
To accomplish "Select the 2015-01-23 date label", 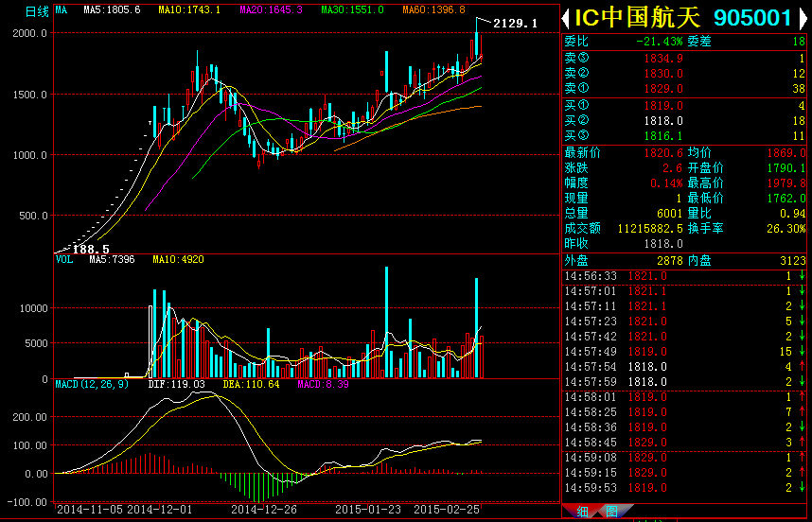I will click(x=368, y=510).
